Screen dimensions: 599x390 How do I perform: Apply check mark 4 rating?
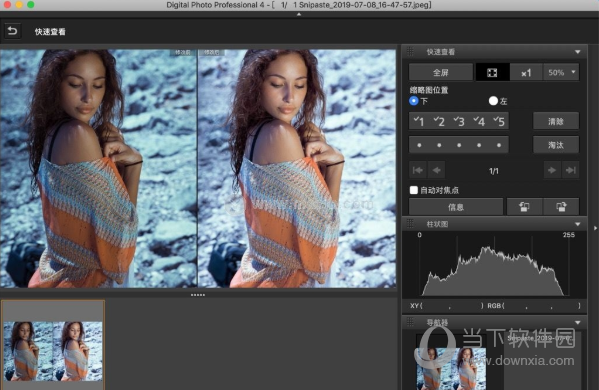click(479, 121)
